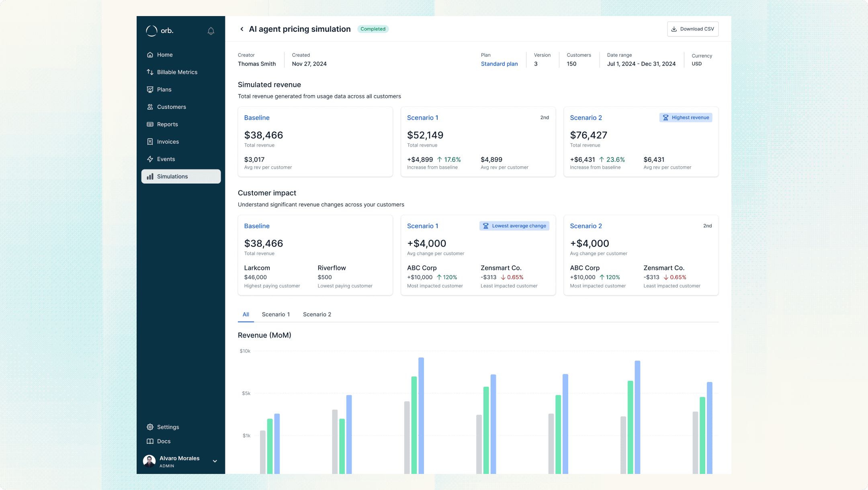Image resolution: width=868 pixels, height=490 pixels.
Task: Click the notification bell icon
Action: coord(211,31)
